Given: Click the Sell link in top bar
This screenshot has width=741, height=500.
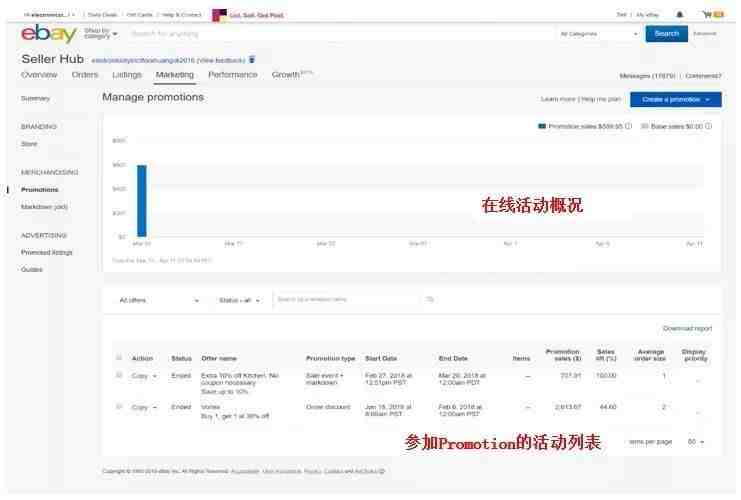Looking at the screenshot, I should click(x=621, y=15).
